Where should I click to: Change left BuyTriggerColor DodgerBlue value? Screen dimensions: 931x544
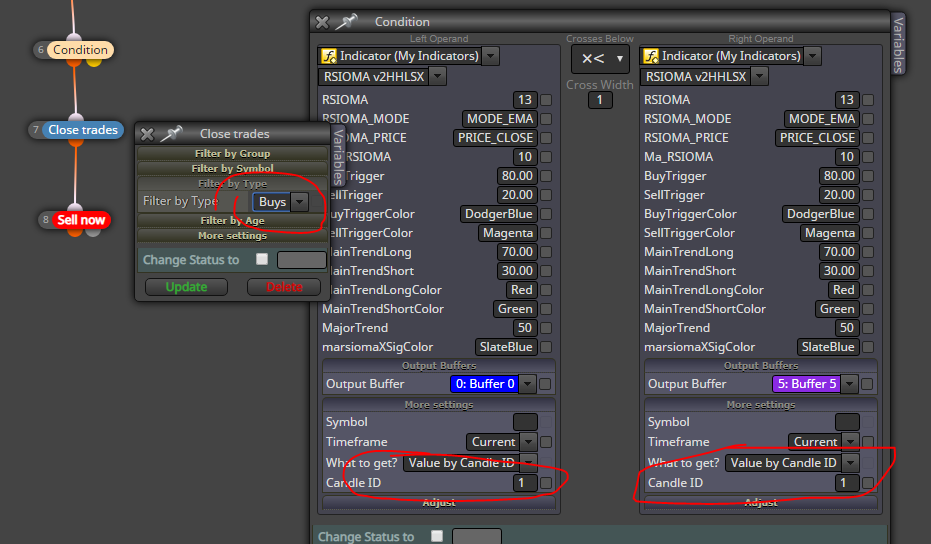[499, 214]
